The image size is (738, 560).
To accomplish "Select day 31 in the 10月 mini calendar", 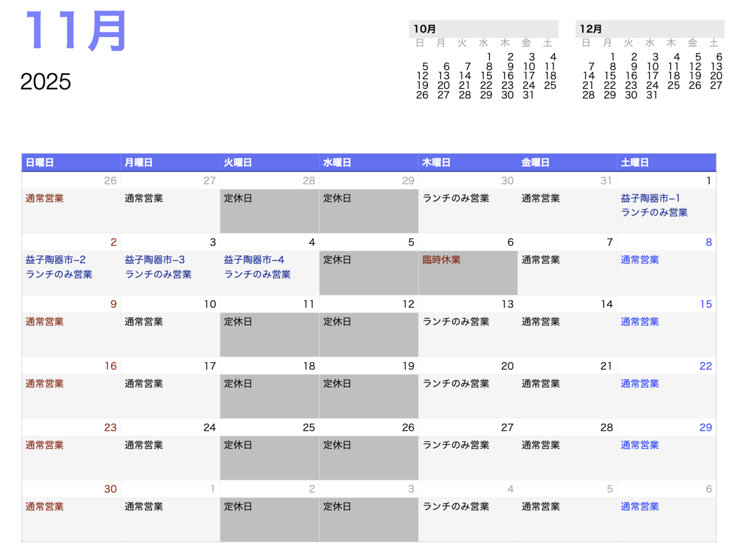I will coord(528,95).
